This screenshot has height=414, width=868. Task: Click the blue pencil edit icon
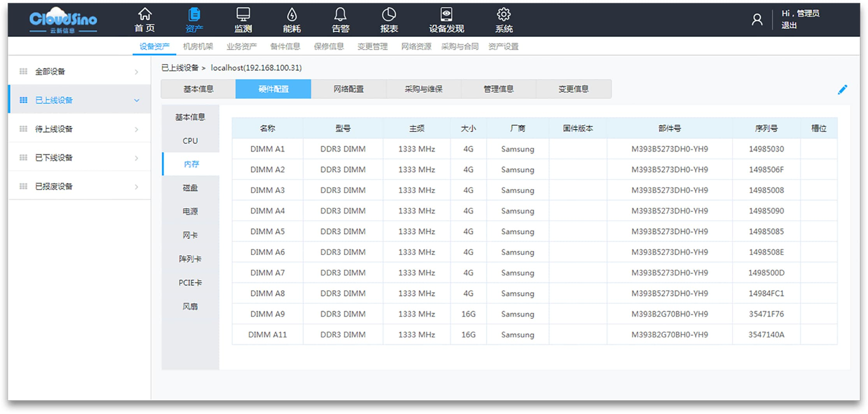click(842, 90)
